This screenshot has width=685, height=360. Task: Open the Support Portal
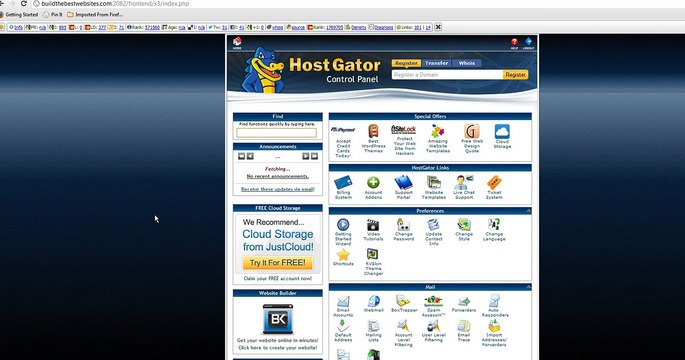403,187
